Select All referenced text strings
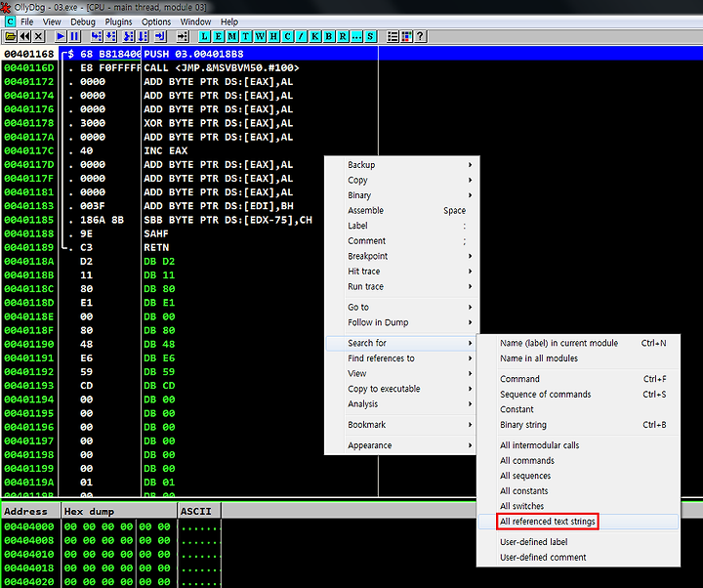 pyautogui.click(x=578, y=522)
